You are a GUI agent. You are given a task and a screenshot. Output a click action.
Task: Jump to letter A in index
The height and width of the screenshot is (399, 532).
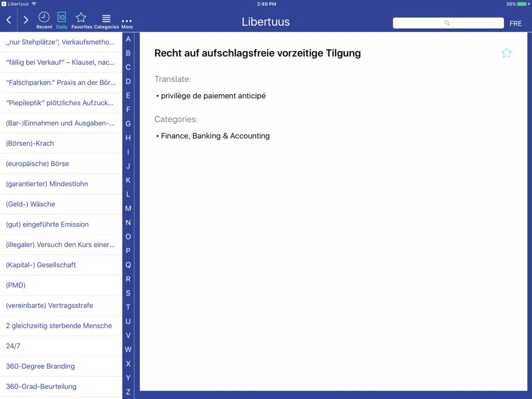[x=128, y=39]
